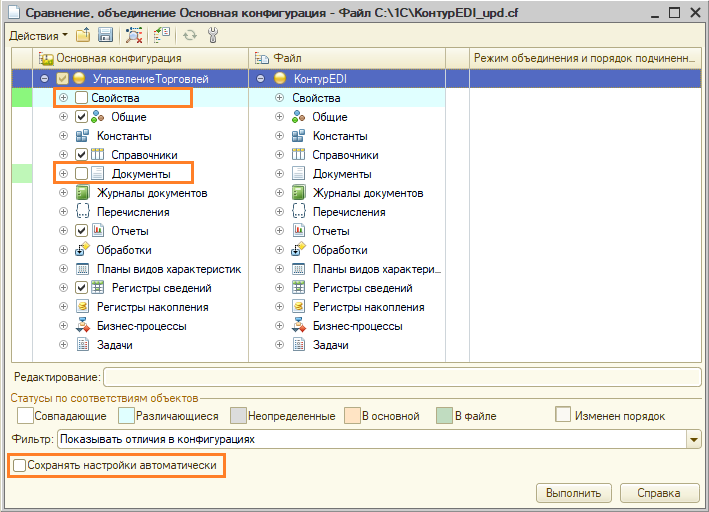Click the Неопределенные gray status swatch
The height and width of the screenshot is (512, 709).
coord(238,416)
